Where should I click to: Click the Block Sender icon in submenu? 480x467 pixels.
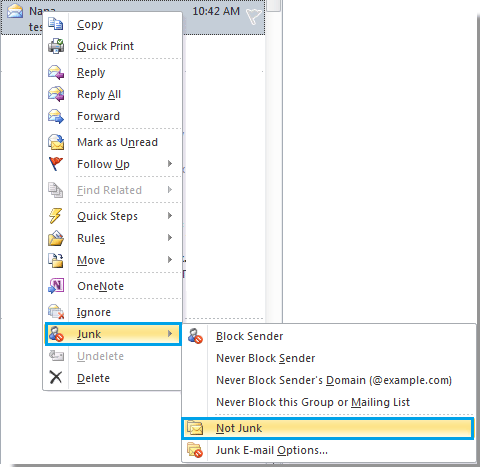click(x=195, y=336)
